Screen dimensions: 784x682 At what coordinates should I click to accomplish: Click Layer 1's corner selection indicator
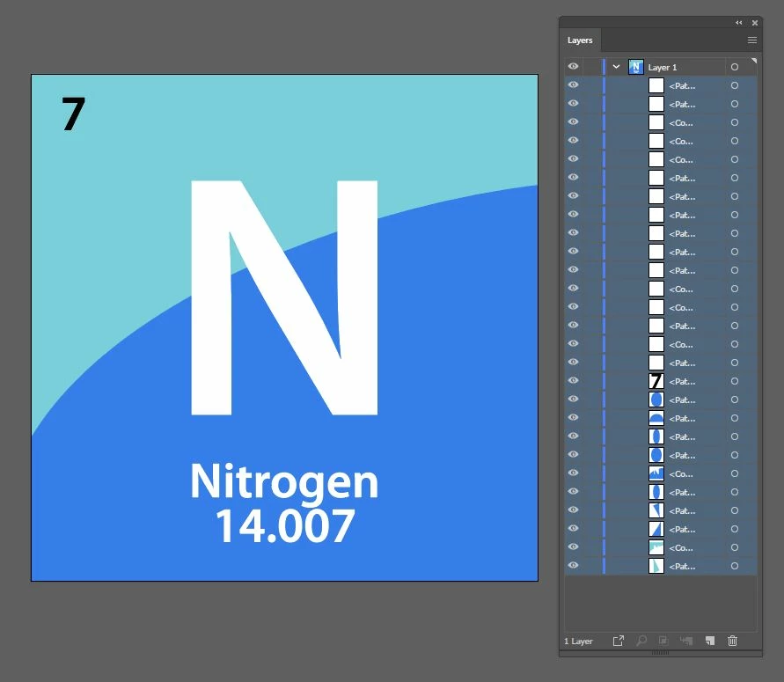click(x=754, y=61)
